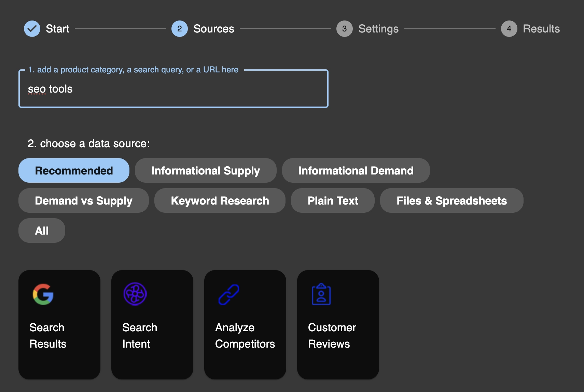Open the Search Results source card

click(x=59, y=325)
